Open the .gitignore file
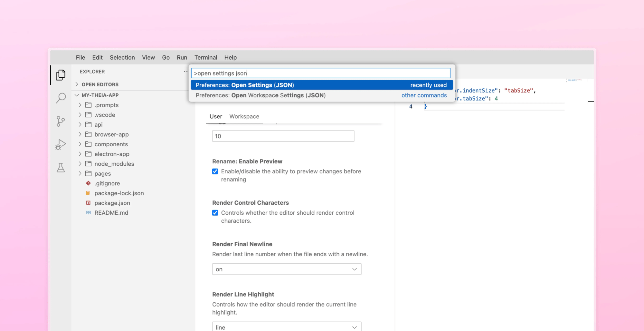The height and width of the screenshot is (331, 644). [x=107, y=183]
